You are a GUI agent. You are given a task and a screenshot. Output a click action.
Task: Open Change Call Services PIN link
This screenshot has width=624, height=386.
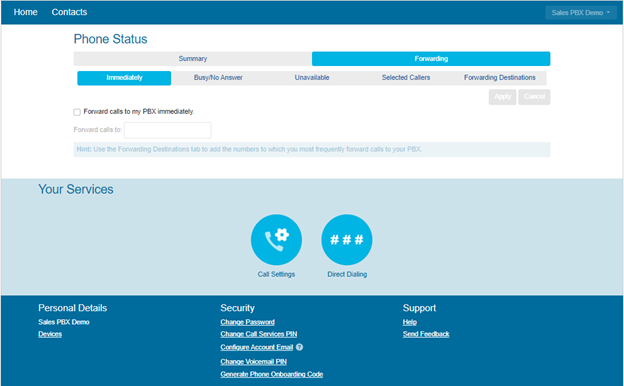259,334
